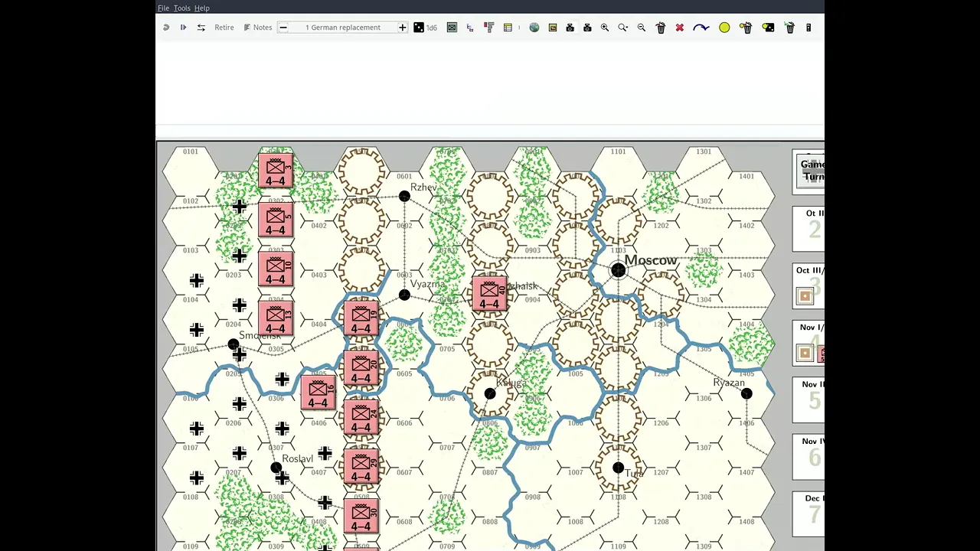Click the small game piece icon at toolbar end
980x551 pixels.
[808, 28]
